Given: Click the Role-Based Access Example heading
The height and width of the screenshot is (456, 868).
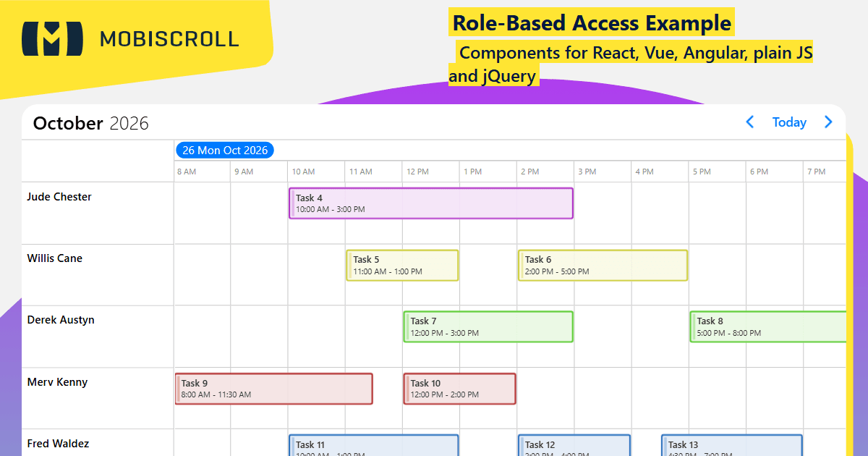Looking at the screenshot, I should click(592, 23).
